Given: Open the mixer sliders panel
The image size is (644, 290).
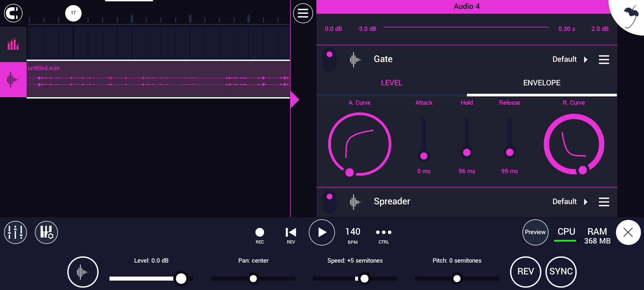Looking at the screenshot, I should [x=15, y=232].
